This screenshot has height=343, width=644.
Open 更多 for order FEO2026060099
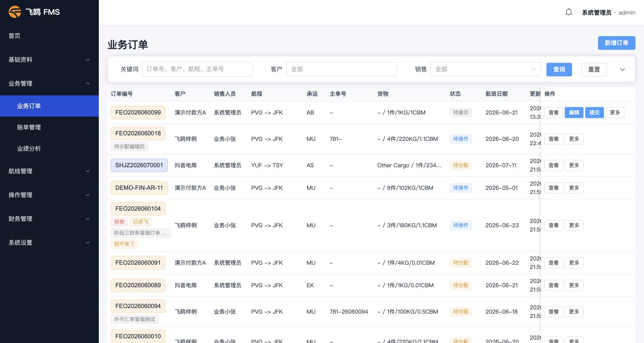click(x=615, y=113)
